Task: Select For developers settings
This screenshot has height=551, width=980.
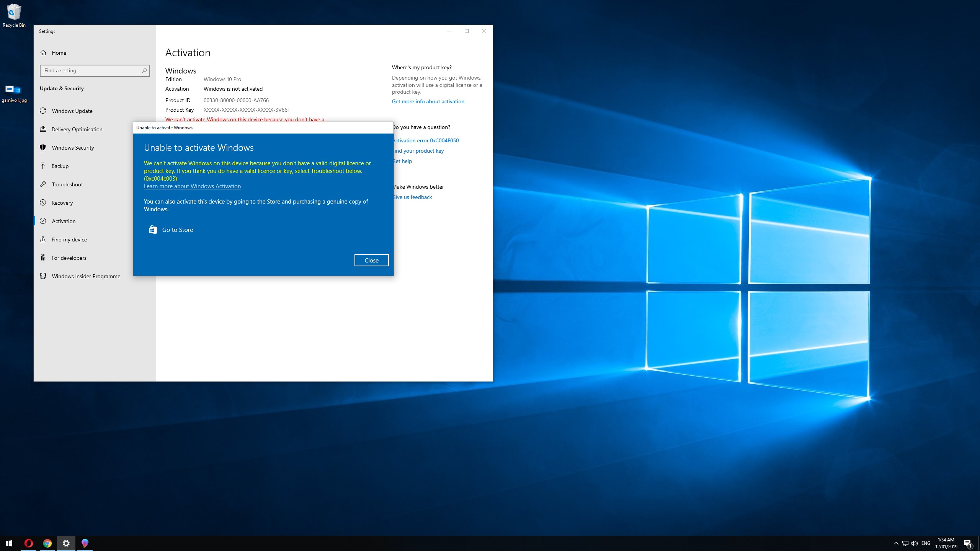Action: pos(69,258)
